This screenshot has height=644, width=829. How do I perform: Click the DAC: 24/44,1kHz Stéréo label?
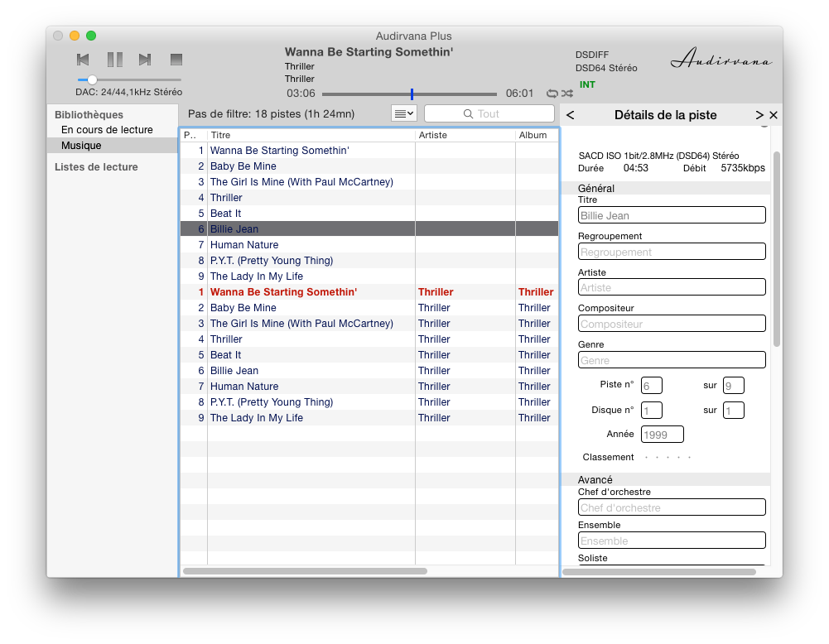coord(129,92)
